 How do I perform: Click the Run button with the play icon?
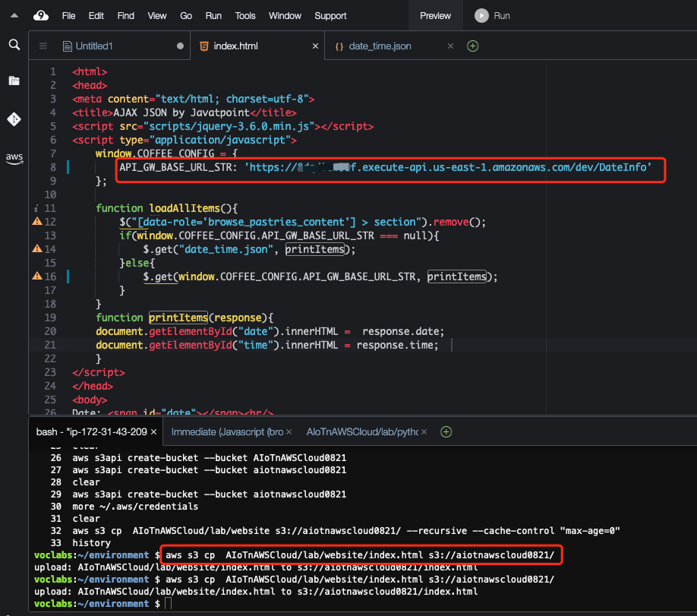click(492, 15)
